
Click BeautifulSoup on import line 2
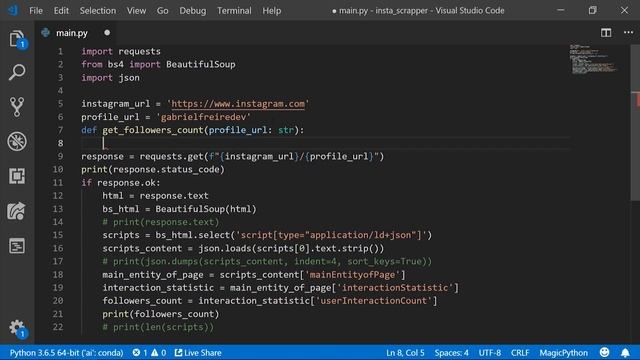click(x=200, y=64)
